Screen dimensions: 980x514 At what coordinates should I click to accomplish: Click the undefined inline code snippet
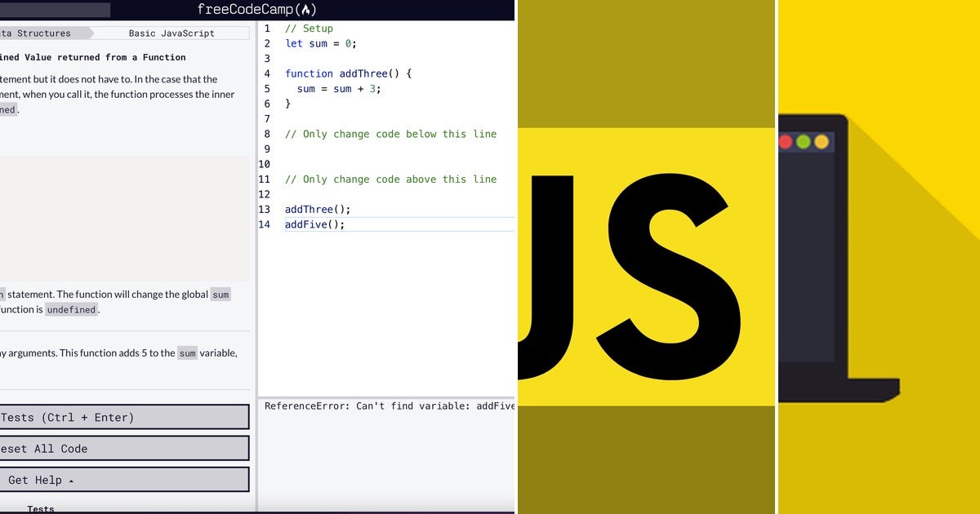(71, 309)
